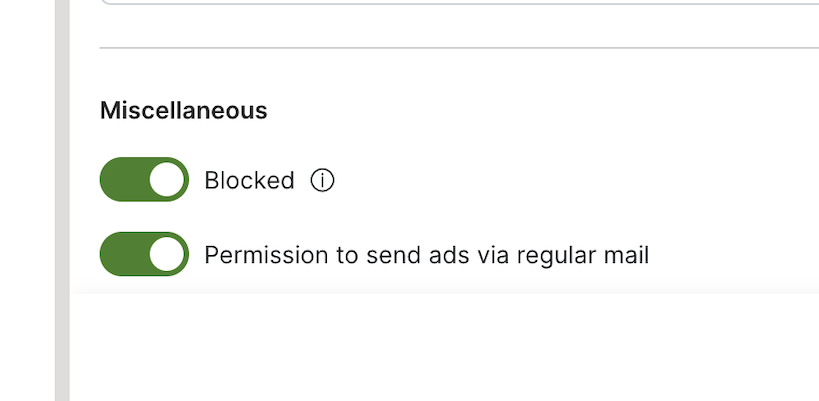The width and height of the screenshot is (819, 401).
Task: Turn off permission to send ads by mail
Action: [x=144, y=255]
